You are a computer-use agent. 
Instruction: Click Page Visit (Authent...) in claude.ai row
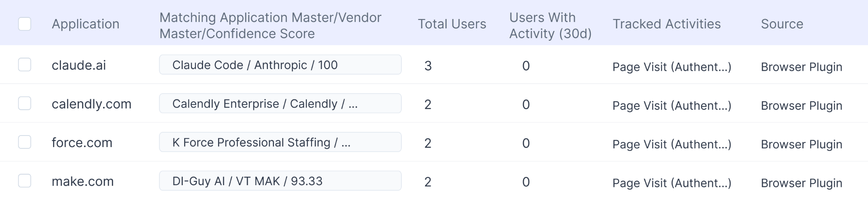(672, 67)
